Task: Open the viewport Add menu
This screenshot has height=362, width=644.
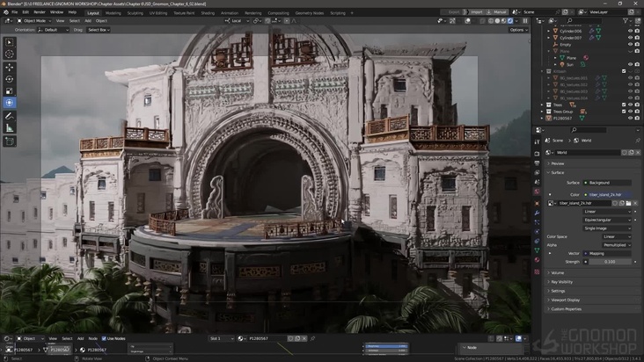Action: 88,21
